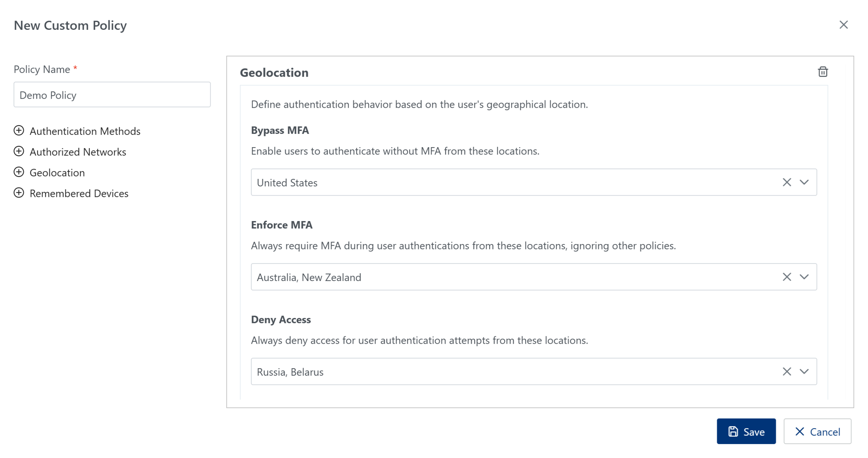Close the New Custom Policy dialog
Image resolution: width=868 pixels, height=458 pixels.
pos(843,25)
